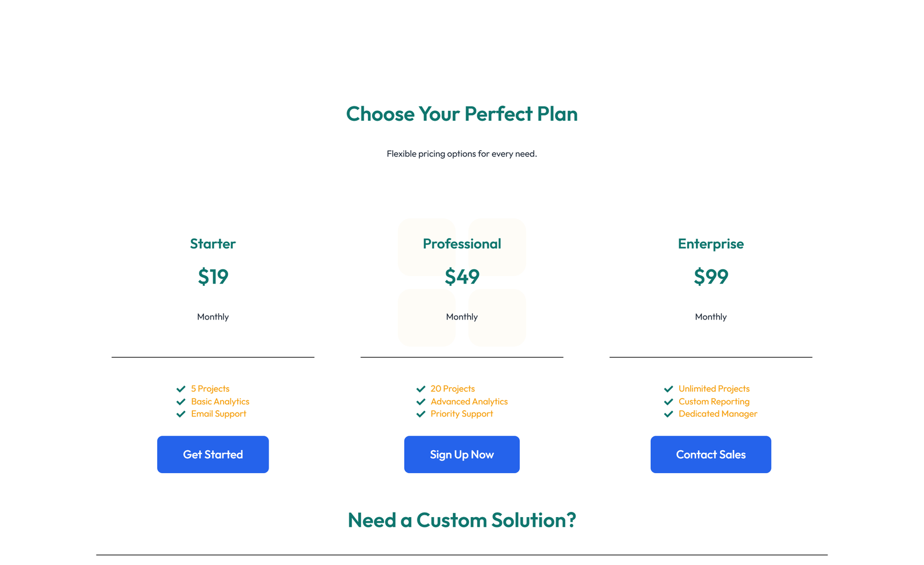The width and height of the screenshot is (924, 565).
Task: Click the Sign Up Now button
Action: (x=461, y=455)
